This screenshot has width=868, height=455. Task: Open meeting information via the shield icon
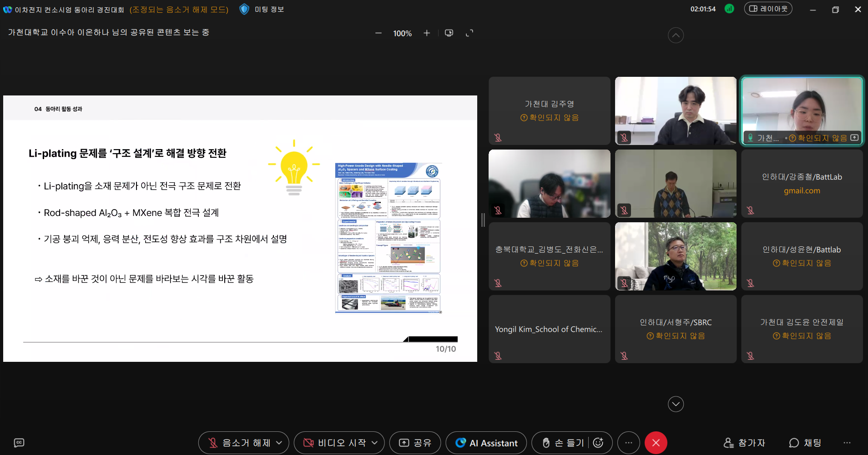tap(245, 9)
